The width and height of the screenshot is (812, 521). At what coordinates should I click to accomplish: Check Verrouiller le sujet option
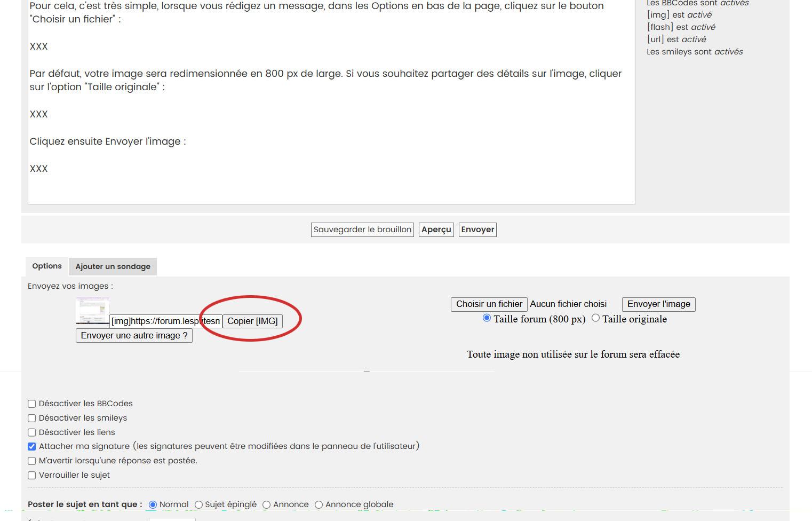(x=32, y=475)
